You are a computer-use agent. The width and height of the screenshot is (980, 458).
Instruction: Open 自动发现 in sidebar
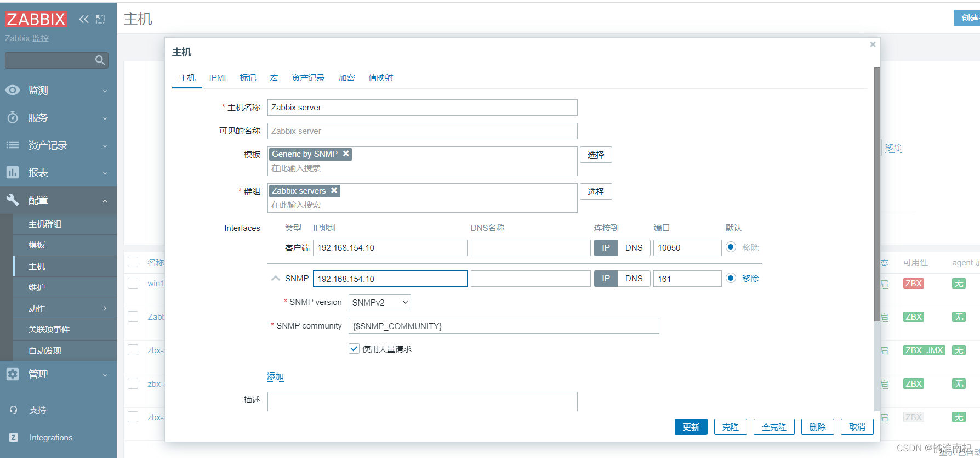coord(45,350)
